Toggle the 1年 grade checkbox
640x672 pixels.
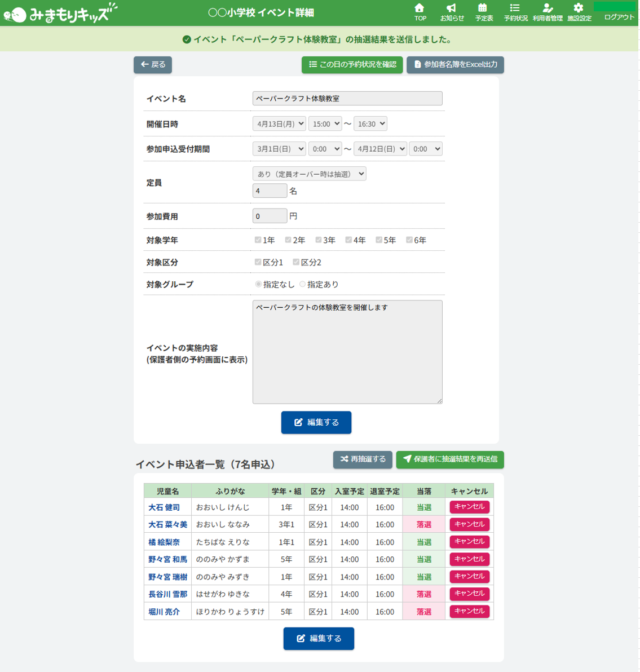point(258,240)
